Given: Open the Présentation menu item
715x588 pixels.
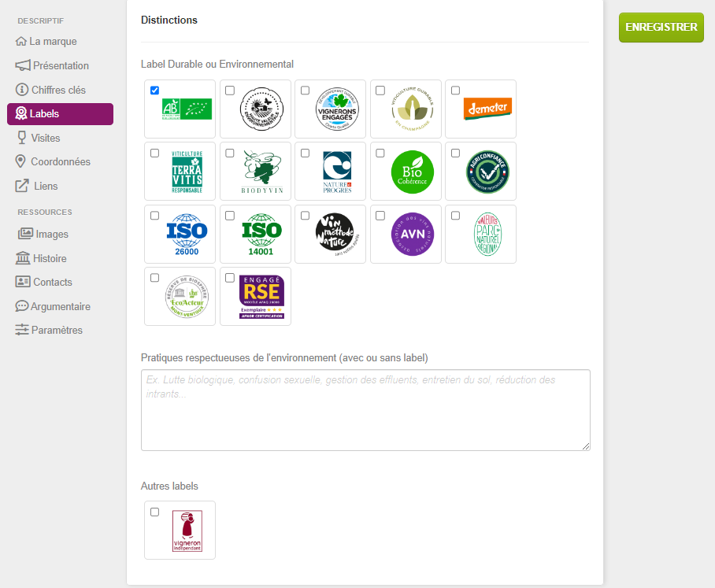Looking at the screenshot, I should click(60, 65).
